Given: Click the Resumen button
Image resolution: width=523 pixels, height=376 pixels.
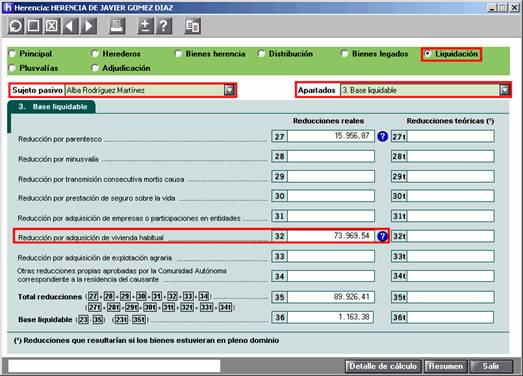Looking at the screenshot, I should 446,366.
